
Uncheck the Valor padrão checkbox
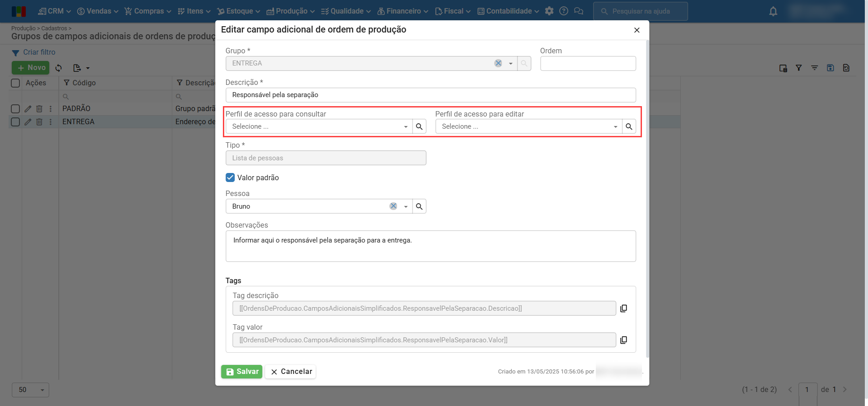230,177
